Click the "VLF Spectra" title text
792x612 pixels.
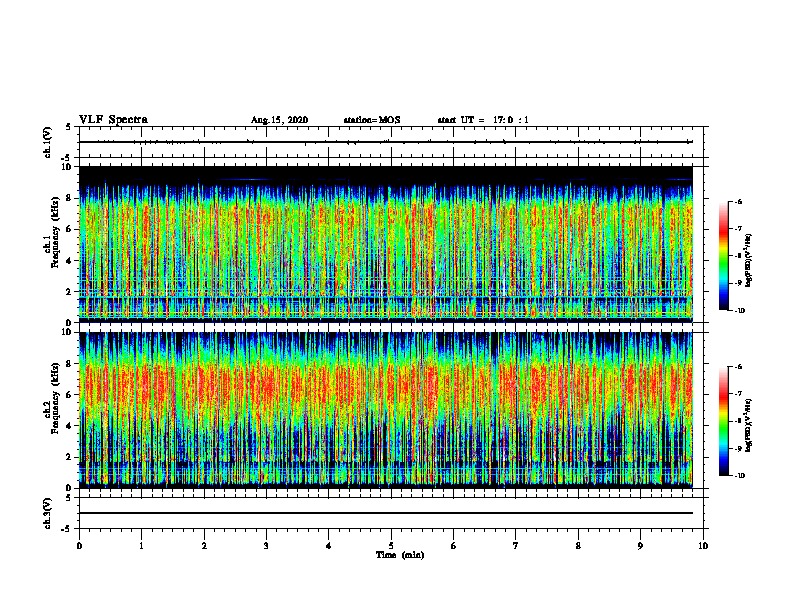(x=113, y=120)
